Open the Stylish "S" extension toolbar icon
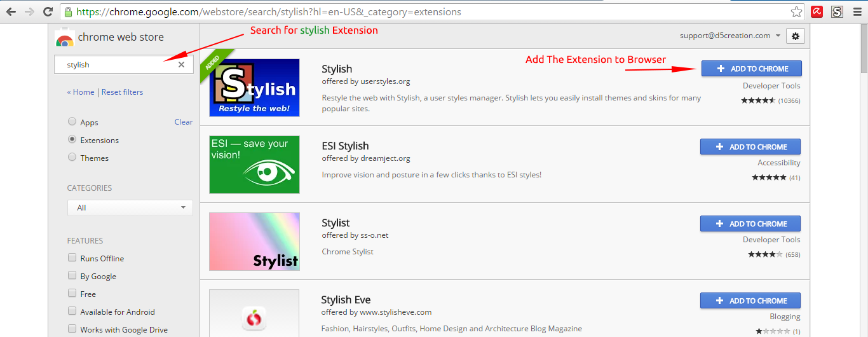The image size is (868, 337). tap(837, 11)
